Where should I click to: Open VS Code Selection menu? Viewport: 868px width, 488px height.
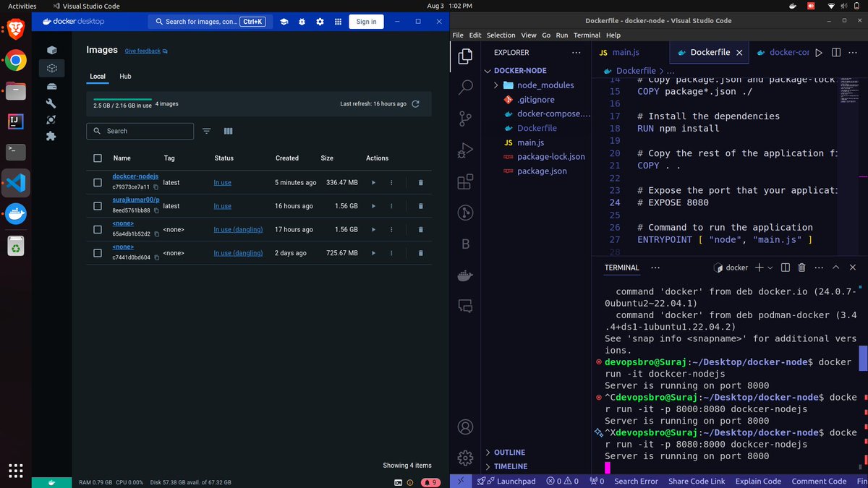point(501,35)
